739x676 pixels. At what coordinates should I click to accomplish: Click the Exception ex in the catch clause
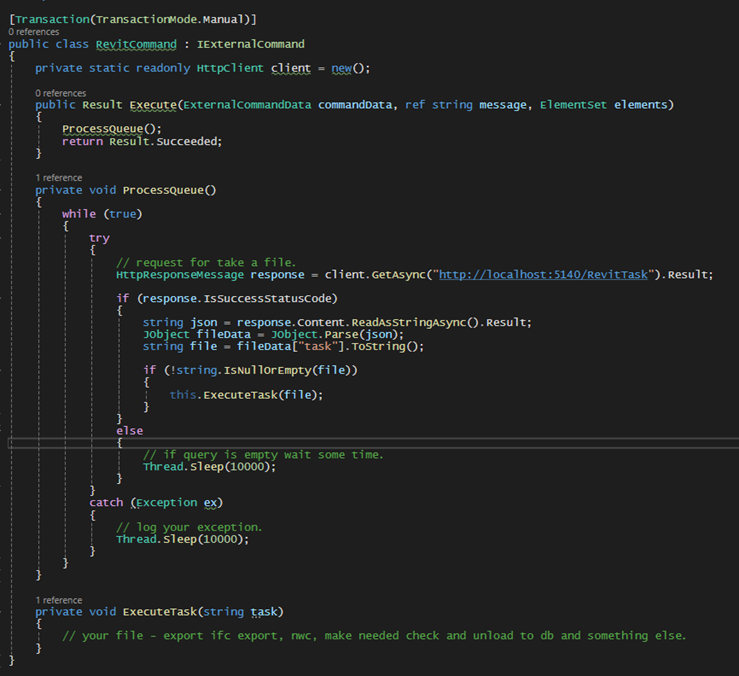coord(179,502)
